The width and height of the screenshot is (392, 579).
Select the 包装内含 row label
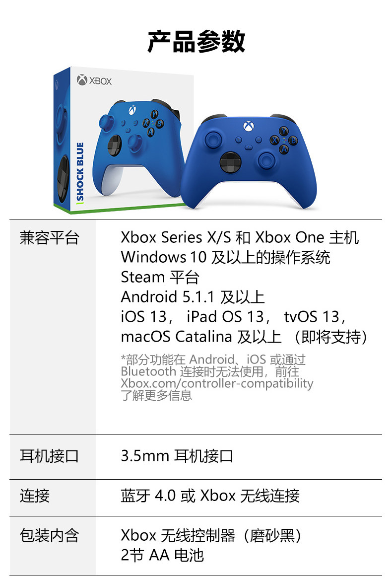pyautogui.click(x=50, y=535)
